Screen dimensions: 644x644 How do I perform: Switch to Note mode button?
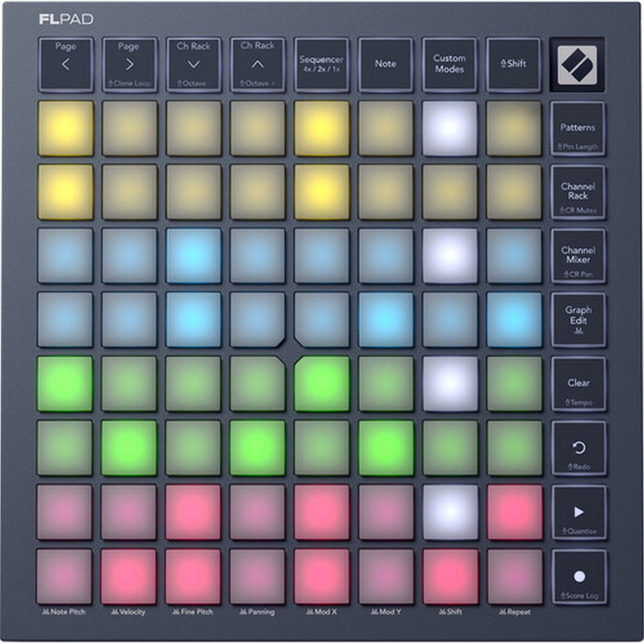(385, 64)
